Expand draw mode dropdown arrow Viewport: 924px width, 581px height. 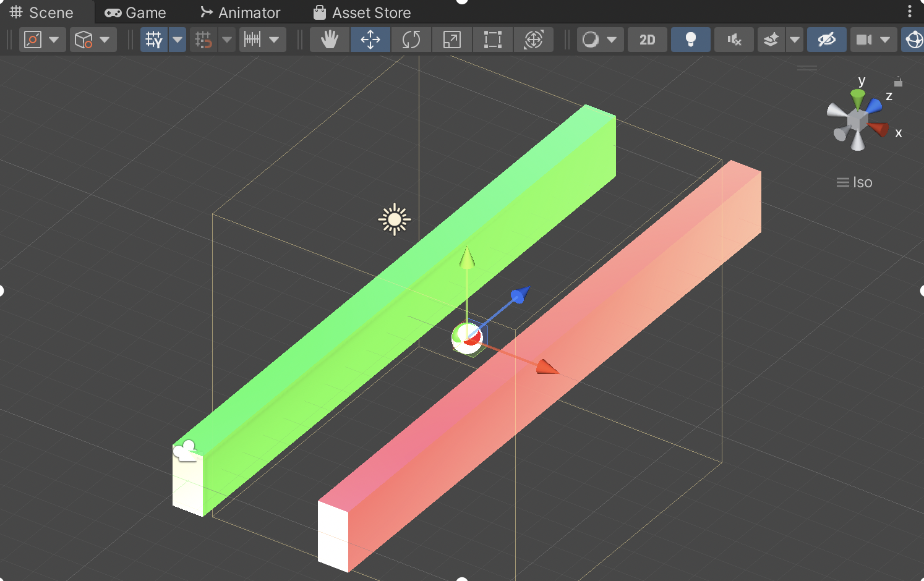612,40
